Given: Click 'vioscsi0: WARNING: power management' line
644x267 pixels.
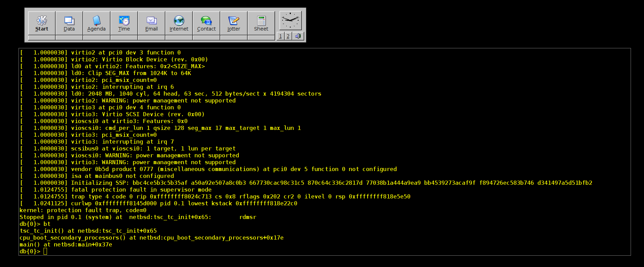Looking at the screenshot, I should (129, 155).
